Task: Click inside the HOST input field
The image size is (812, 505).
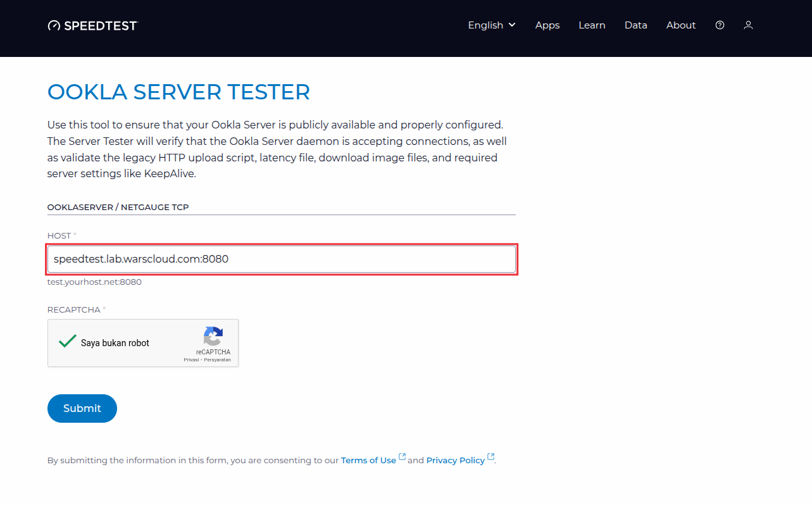Action: point(281,259)
